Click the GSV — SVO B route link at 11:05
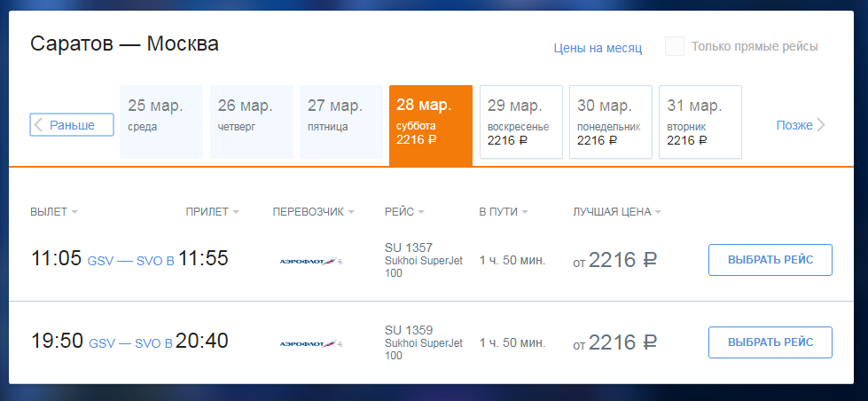This screenshot has width=868, height=401. click(130, 261)
